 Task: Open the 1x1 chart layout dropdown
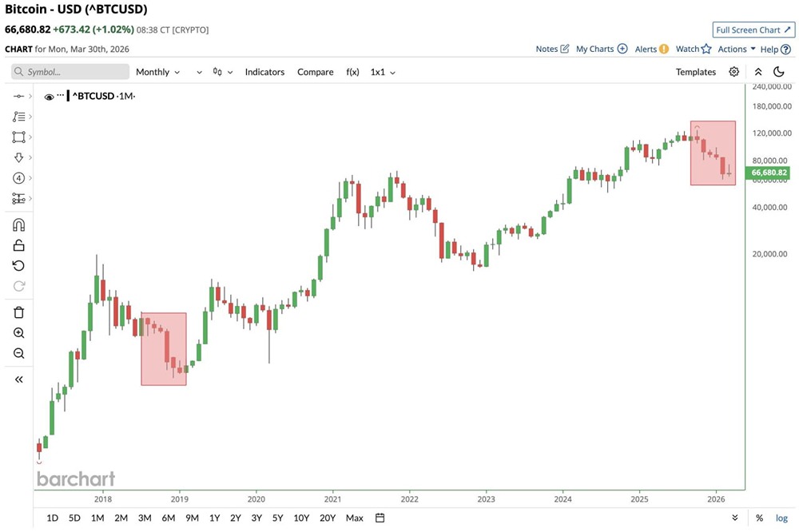tap(382, 72)
